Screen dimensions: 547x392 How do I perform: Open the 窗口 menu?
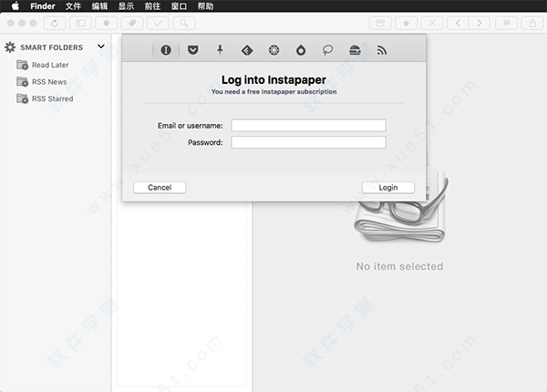coord(179,6)
